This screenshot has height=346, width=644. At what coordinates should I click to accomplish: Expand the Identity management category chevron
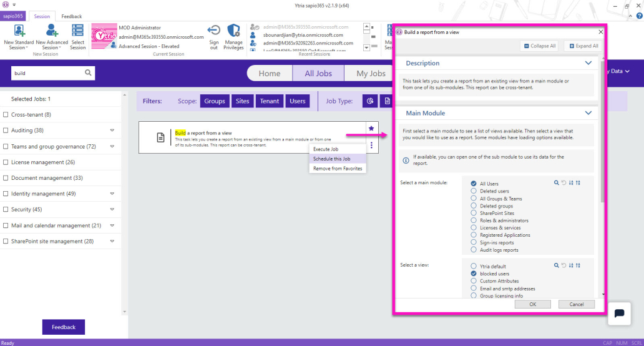pos(112,194)
